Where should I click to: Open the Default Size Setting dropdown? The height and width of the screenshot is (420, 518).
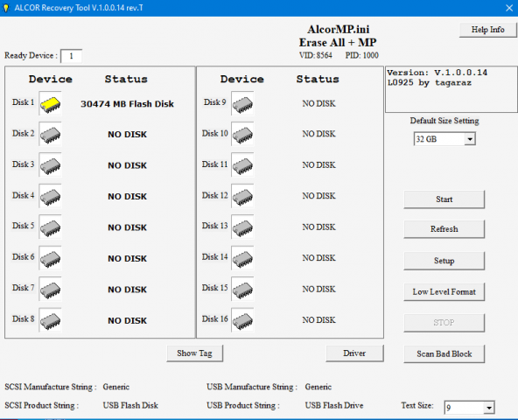pyautogui.click(x=444, y=139)
